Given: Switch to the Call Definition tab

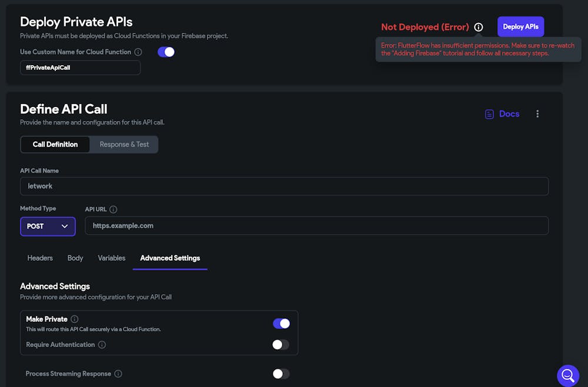Looking at the screenshot, I should [x=55, y=144].
